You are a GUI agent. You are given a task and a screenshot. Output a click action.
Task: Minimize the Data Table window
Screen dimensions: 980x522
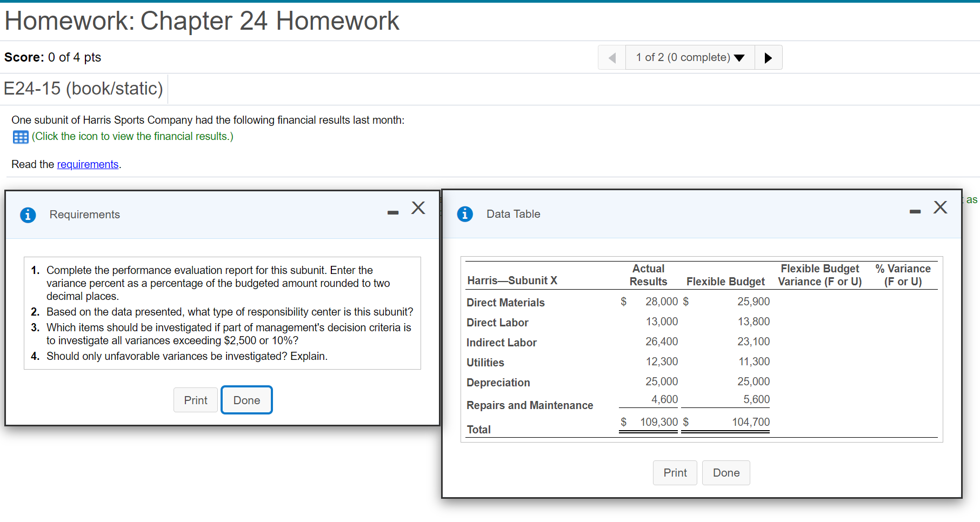pos(915,212)
